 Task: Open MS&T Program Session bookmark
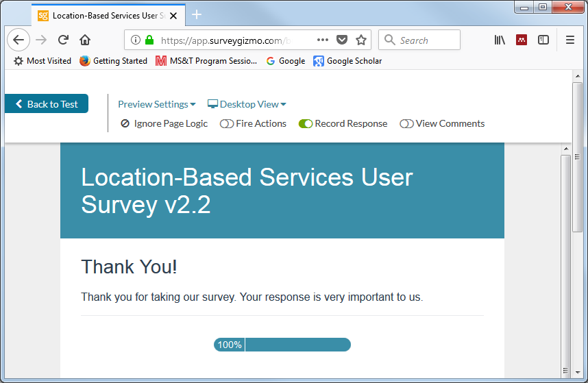pos(206,61)
